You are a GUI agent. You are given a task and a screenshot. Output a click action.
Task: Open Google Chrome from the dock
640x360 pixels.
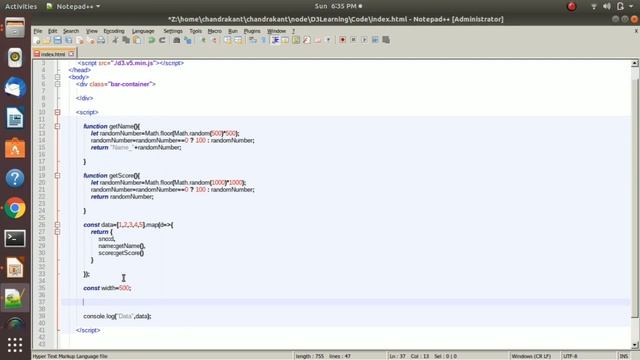(15, 209)
